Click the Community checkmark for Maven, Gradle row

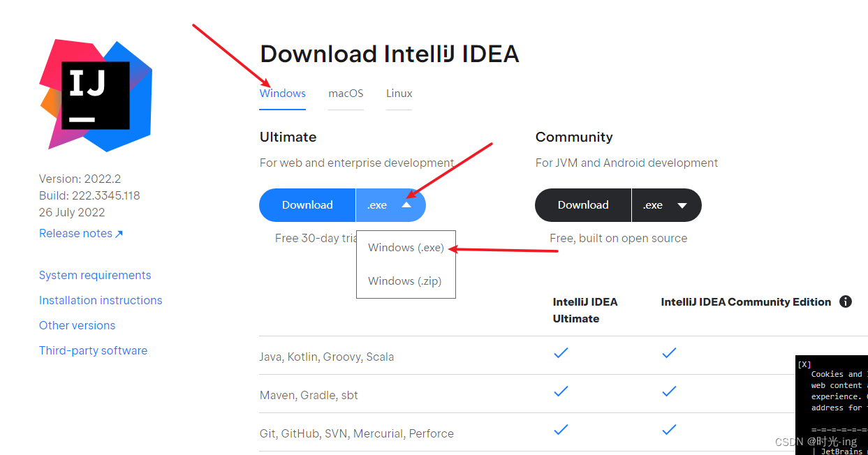click(669, 391)
